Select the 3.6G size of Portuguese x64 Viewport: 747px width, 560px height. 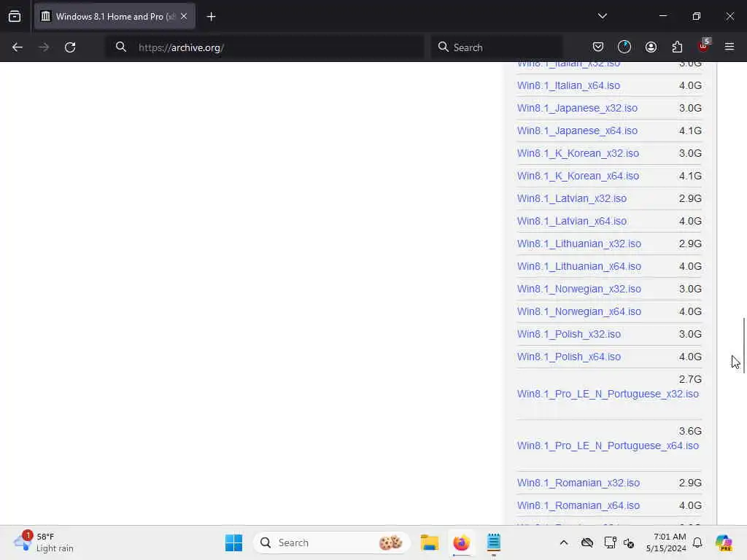[690, 432]
